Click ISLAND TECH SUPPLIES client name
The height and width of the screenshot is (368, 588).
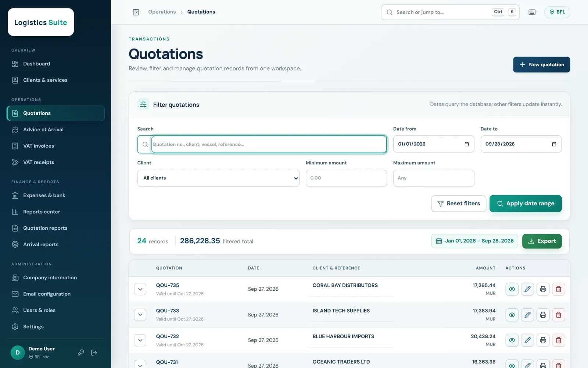(x=341, y=311)
